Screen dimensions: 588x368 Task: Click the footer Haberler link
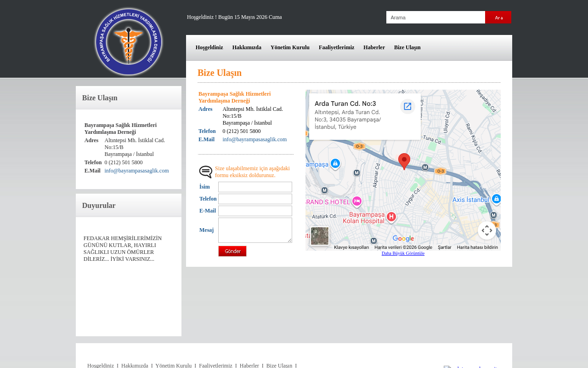(249, 365)
